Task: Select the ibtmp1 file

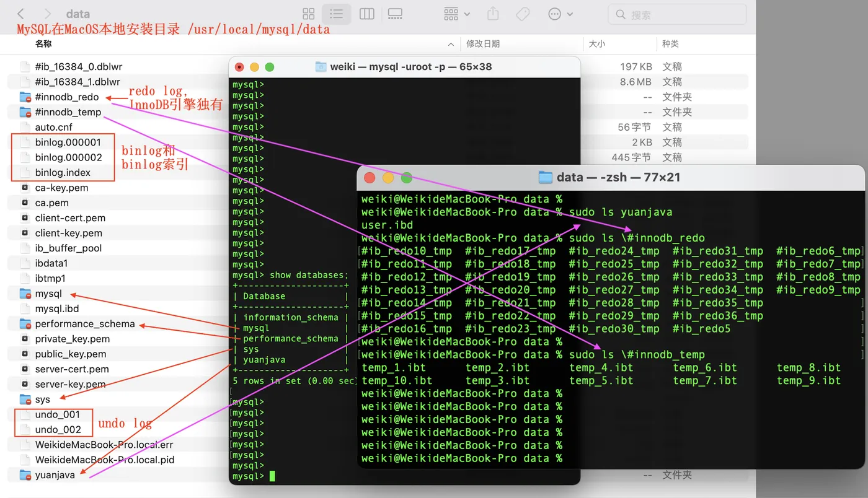Action: (x=50, y=278)
